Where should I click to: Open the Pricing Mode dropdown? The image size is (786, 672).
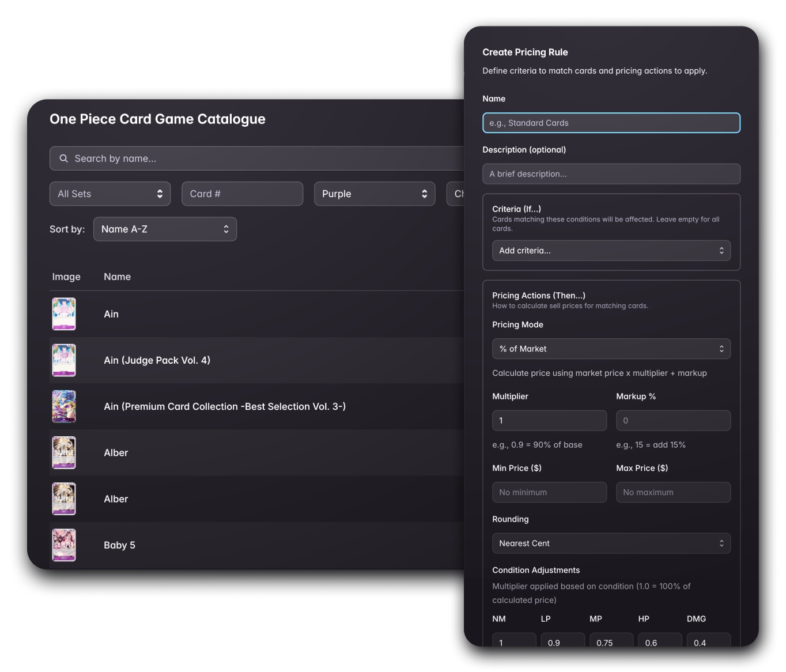611,349
